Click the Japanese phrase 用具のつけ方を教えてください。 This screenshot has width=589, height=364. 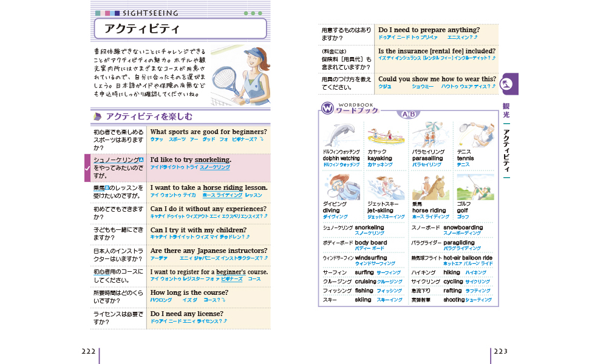(346, 83)
